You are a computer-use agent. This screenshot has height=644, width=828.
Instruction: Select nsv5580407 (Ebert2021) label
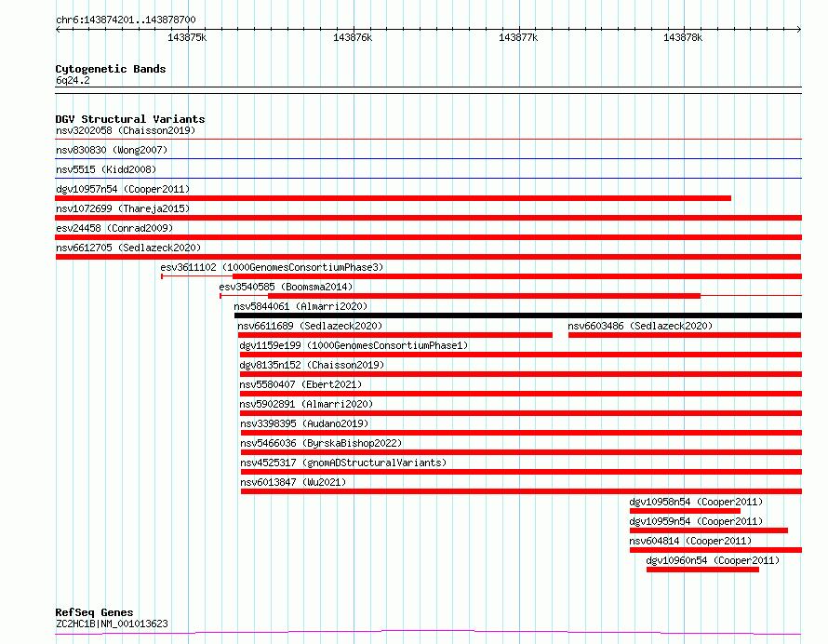pyautogui.click(x=301, y=384)
